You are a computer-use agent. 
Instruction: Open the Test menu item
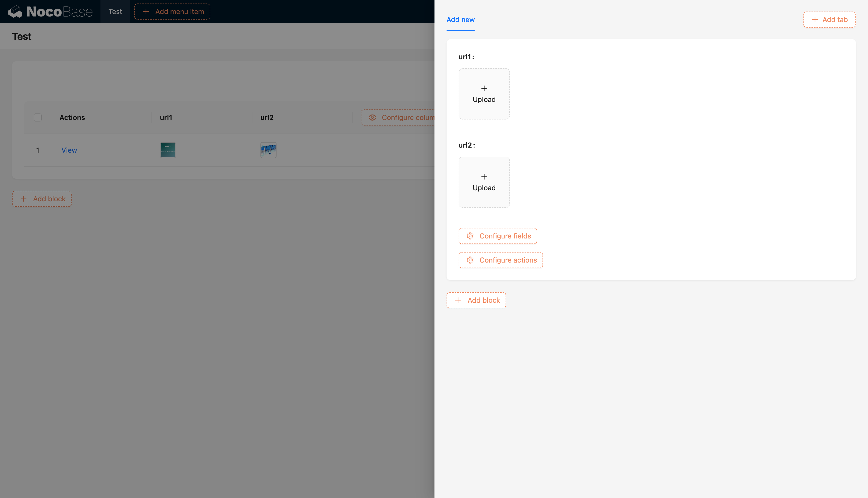click(115, 12)
